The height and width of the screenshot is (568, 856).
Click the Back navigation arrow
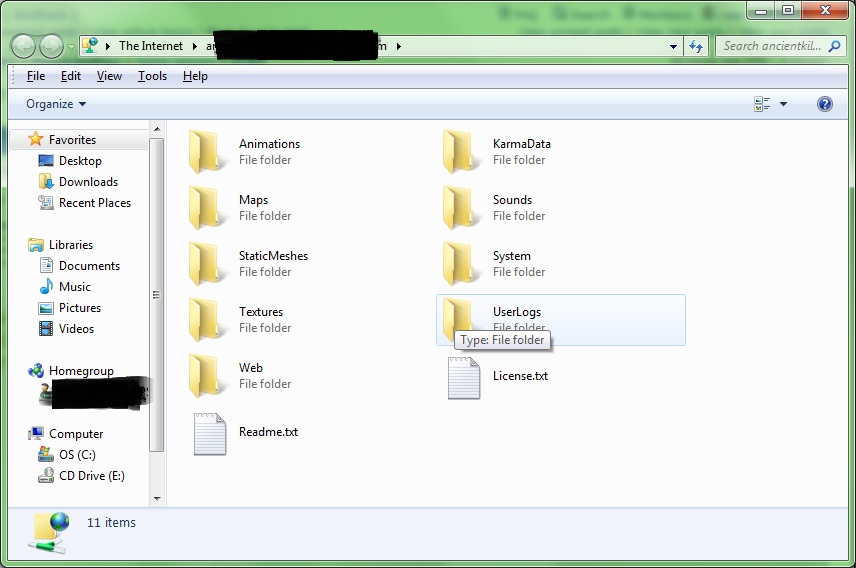click(x=24, y=46)
